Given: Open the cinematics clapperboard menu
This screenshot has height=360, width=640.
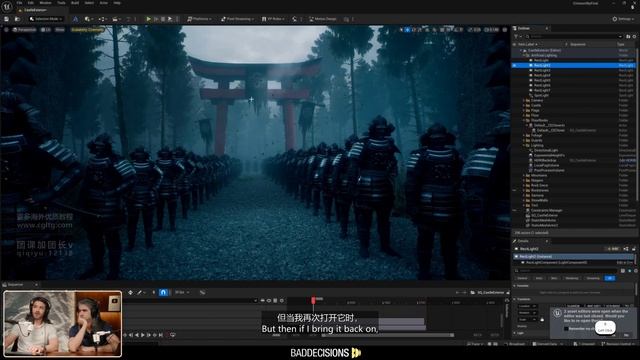Looking at the screenshot, I should click(116, 19).
